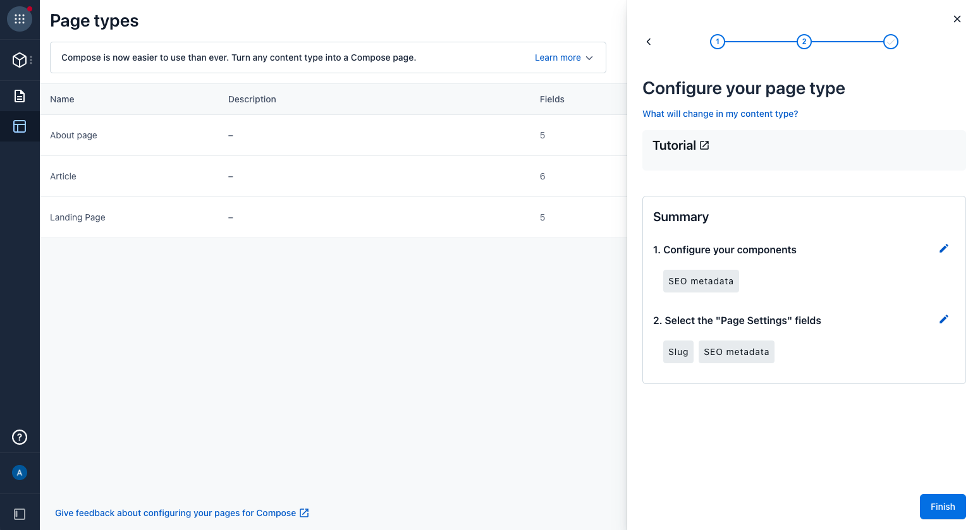Click the cube space icon in sidebar
This screenshot has width=980, height=530.
coord(20,60)
